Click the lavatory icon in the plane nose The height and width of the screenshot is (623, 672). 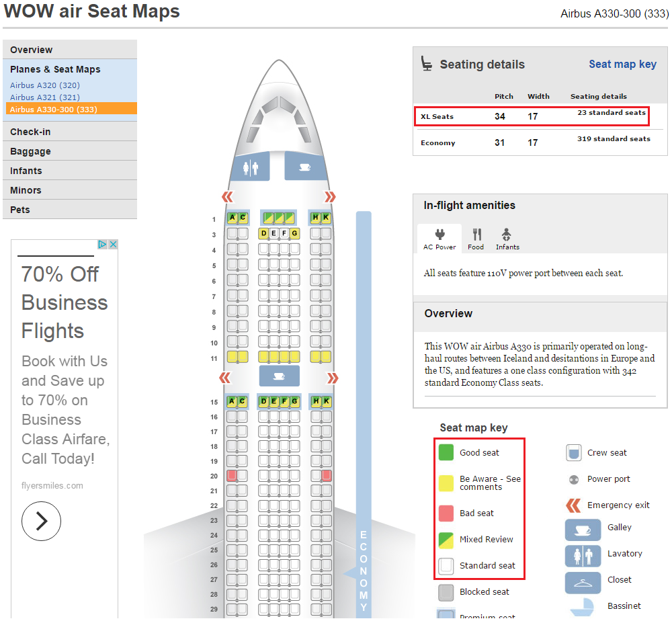click(249, 166)
